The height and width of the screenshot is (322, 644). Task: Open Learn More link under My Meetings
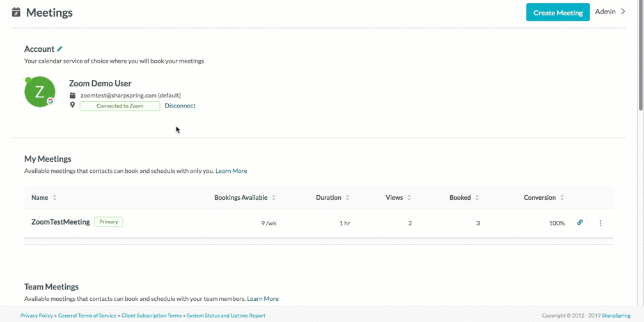232,171
